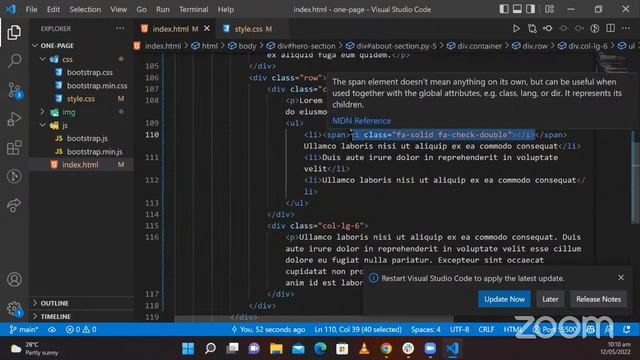The width and height of the screenshot is (640, 360).
Task: Open the Live Share view
Action: point(14,205)
